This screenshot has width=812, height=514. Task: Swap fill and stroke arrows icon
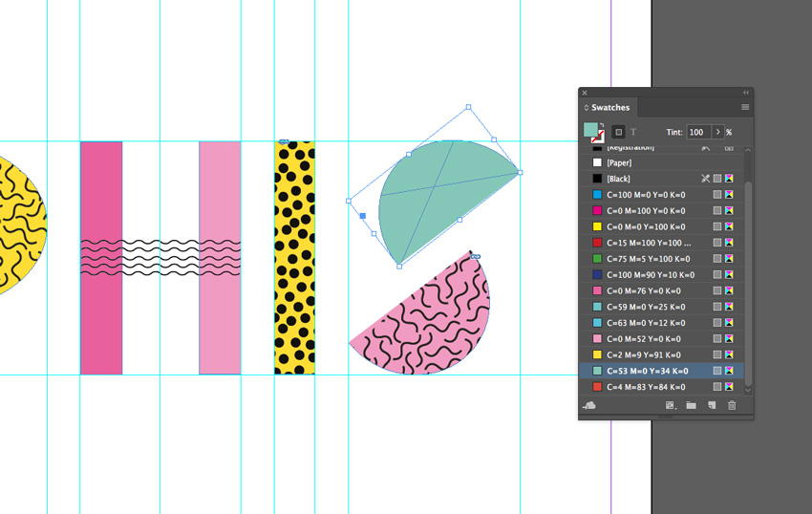click(602, 125)
